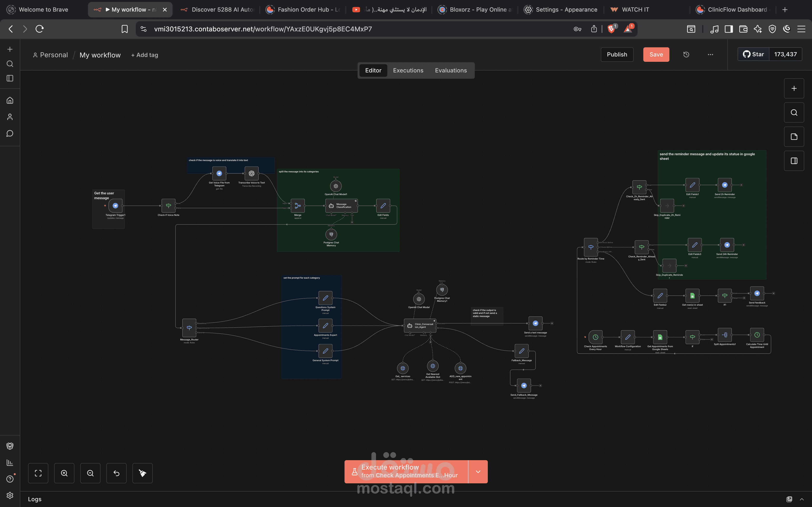This screenshot has height=507, width=812.
Task: Click the zoom to fit canvas icon
Action: pyautogui.click(x=38, y=473)
